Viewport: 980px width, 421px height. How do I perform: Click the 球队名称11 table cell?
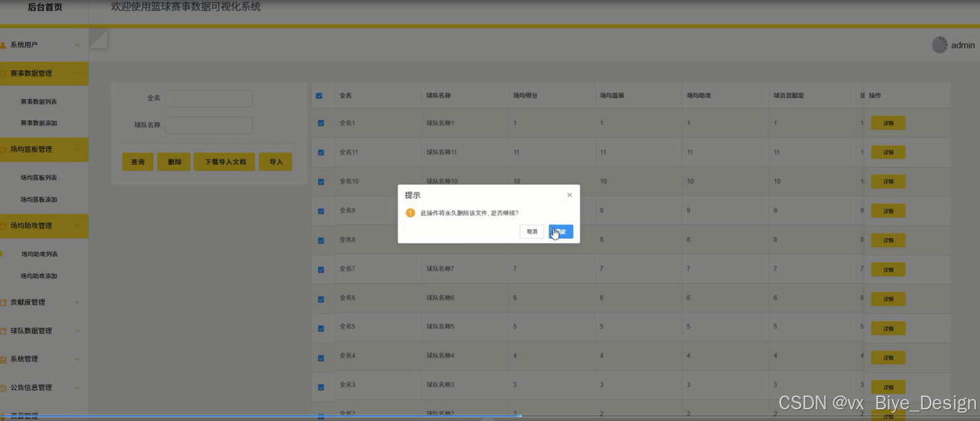pos(441,152)
